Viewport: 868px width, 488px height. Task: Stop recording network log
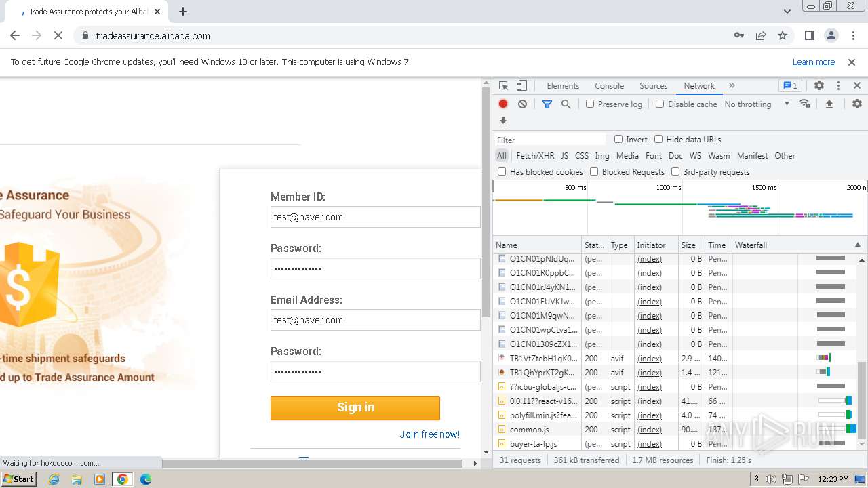point(503,104)
